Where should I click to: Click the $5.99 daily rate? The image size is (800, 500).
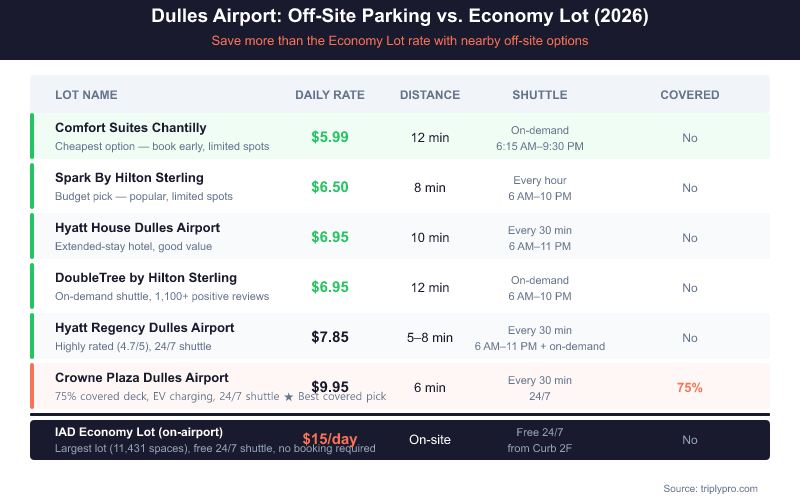point(330,137)
